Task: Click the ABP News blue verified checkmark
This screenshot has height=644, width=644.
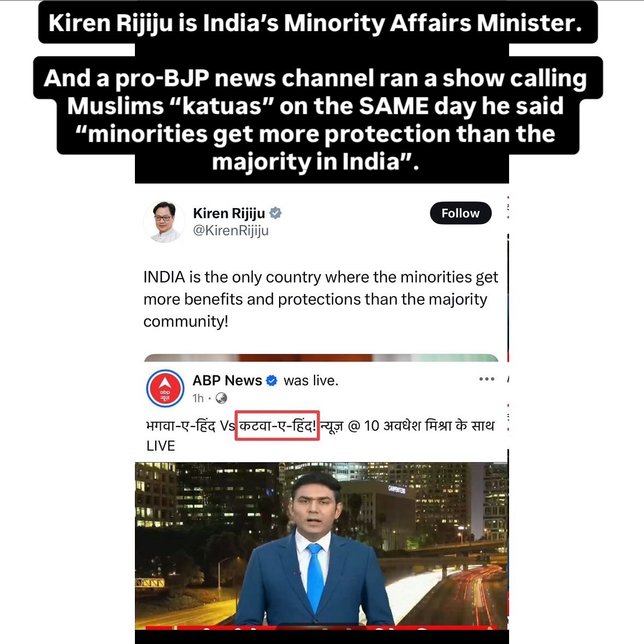Action: pos(272,381)
